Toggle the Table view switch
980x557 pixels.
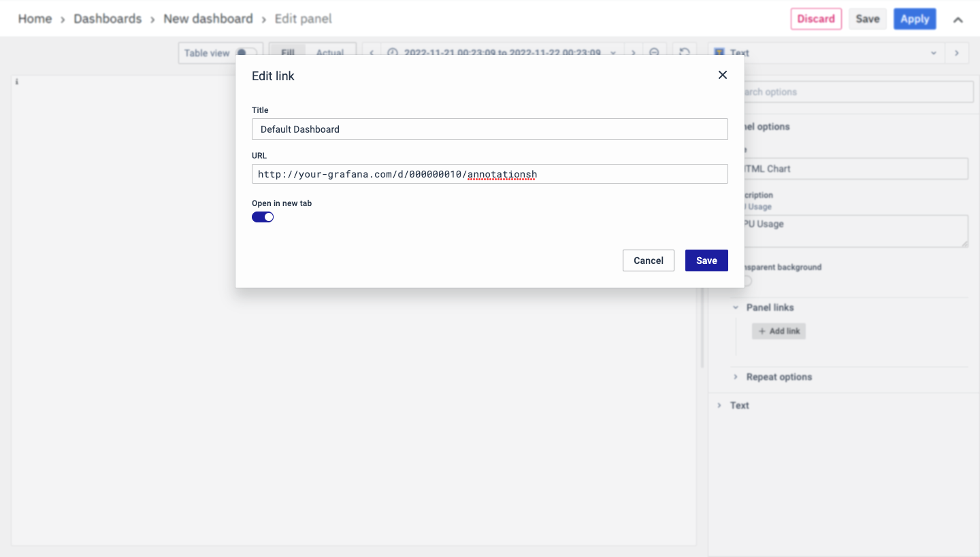point(245,53)
